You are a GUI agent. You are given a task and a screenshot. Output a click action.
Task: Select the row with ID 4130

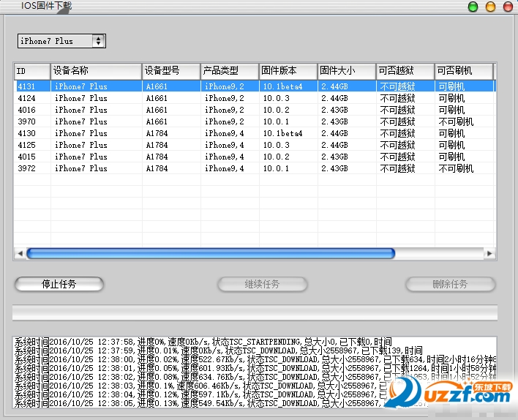tap(255, 133)
